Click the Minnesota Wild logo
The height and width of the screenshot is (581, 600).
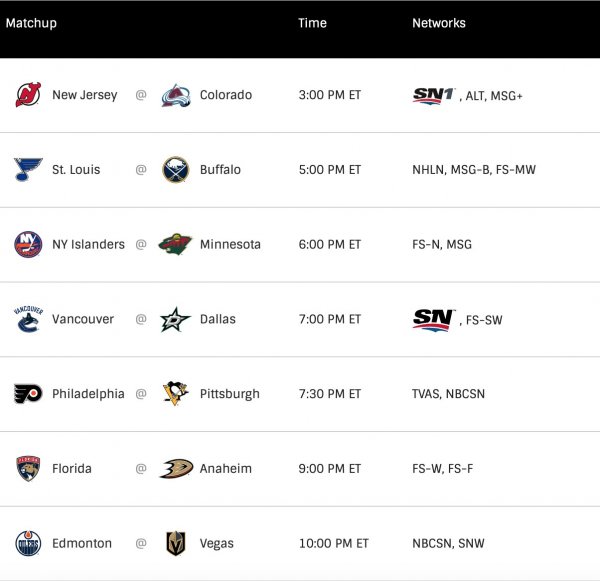coord(176,244)
